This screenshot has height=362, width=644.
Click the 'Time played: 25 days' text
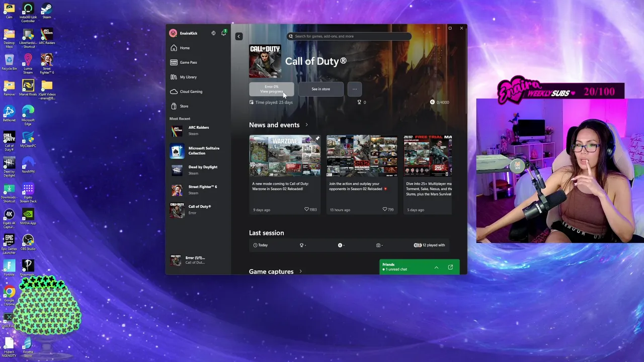point(273,102)
